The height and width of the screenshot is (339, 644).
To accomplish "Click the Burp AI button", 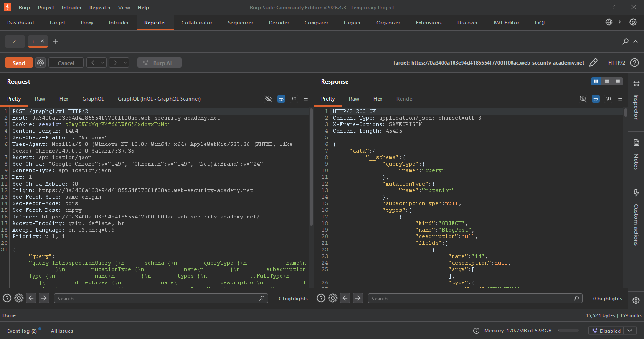I will coord(159,63).
